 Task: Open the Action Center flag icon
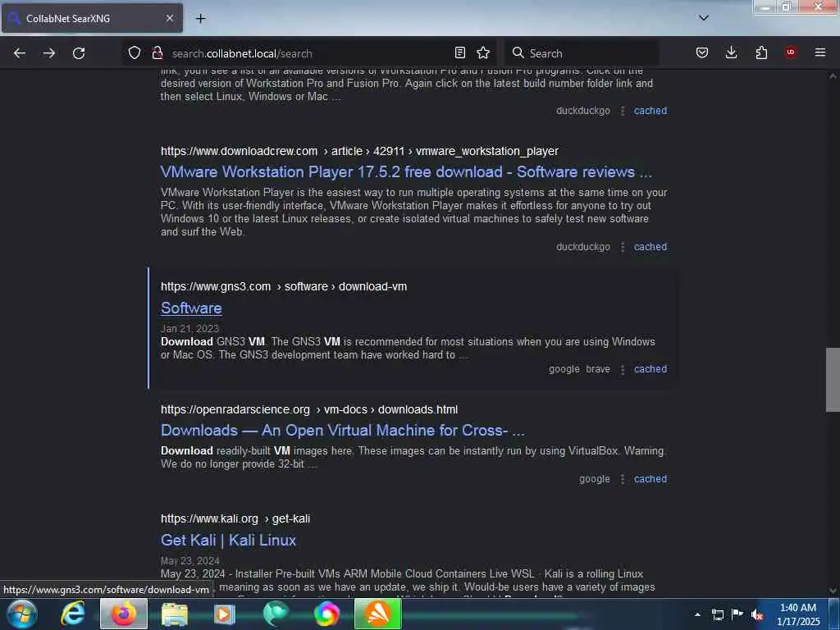[737, 614]
